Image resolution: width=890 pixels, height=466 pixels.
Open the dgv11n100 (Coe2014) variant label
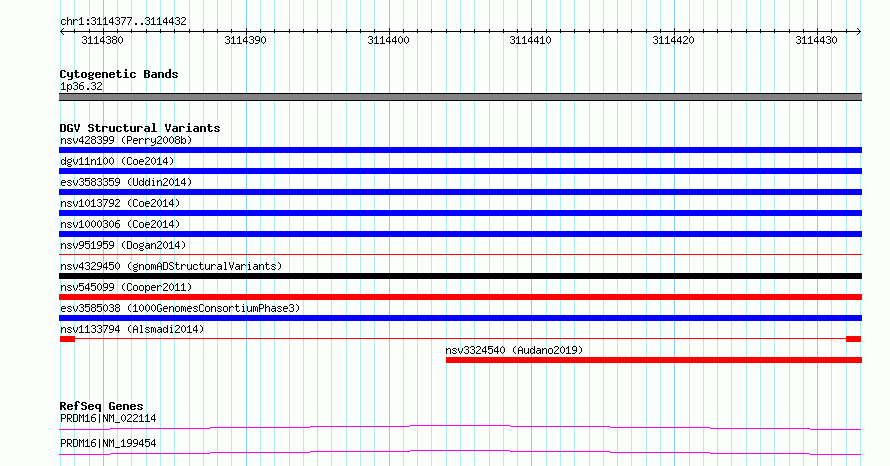117,161
